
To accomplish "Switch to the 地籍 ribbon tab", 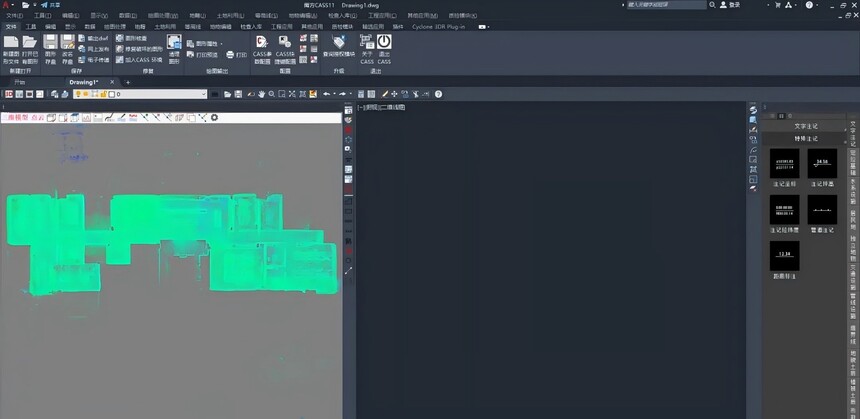I will (x=140, y=26).
